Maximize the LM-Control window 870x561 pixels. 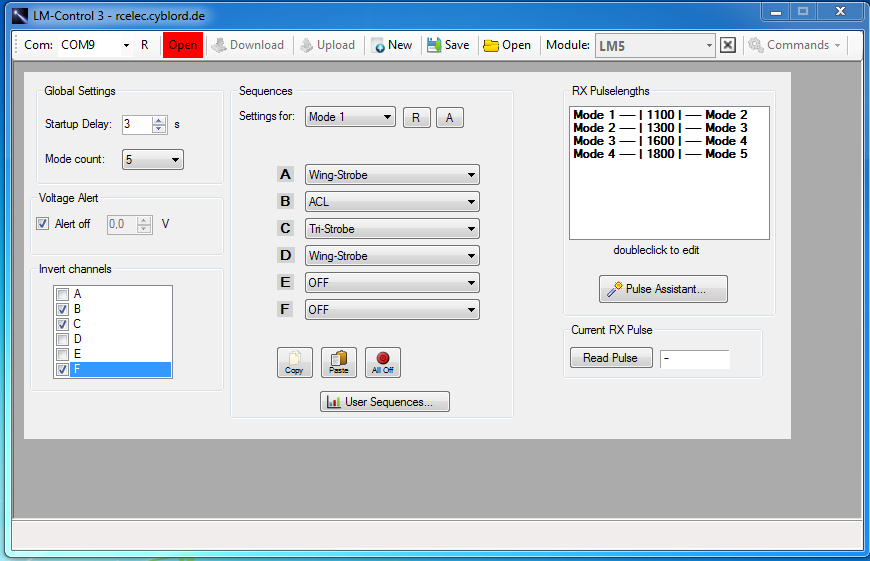(x=803, y=12)
